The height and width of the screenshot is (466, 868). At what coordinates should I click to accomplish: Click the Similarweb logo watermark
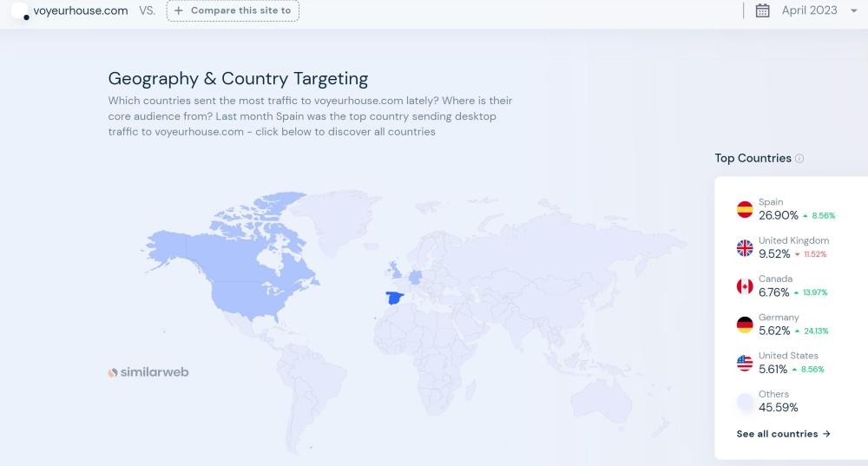[x=148, y=372]
